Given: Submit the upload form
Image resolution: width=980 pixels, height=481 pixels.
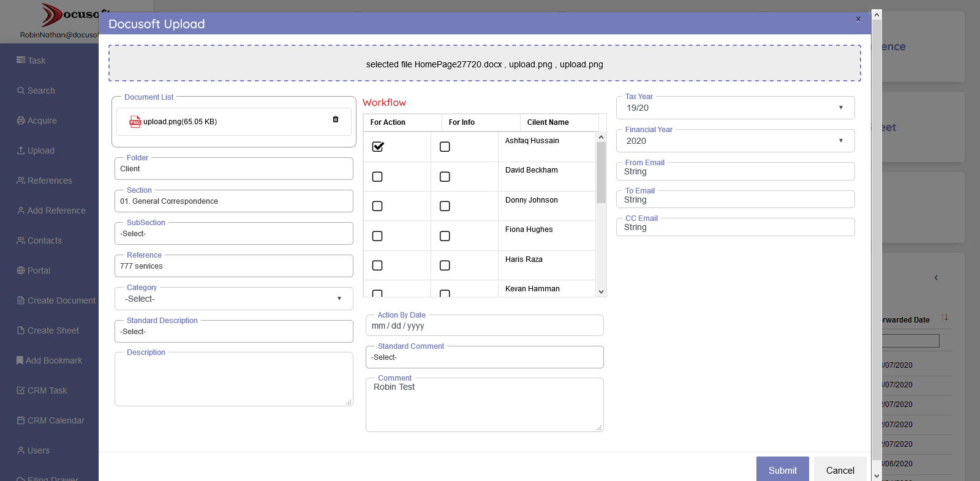Looking at the screenshot, I should [x=782, y=469].
